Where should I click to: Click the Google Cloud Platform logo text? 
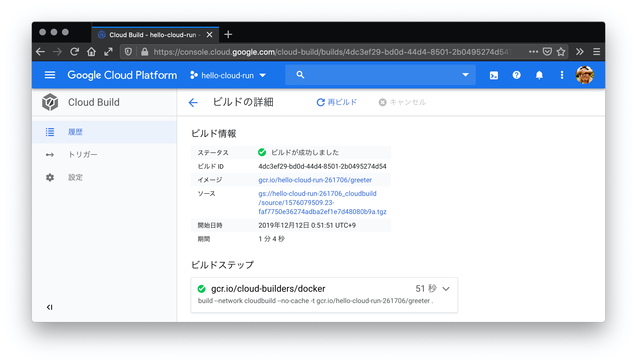click(x=122, y=75)
